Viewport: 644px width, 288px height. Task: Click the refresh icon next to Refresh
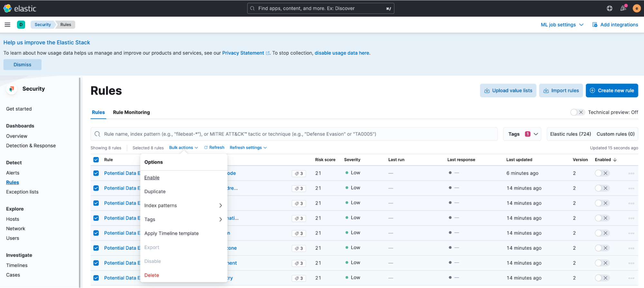(206, 147)
